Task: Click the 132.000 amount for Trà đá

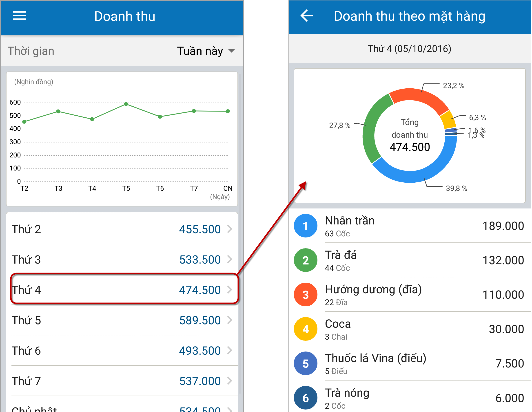Action: click(x=503, y=260)
